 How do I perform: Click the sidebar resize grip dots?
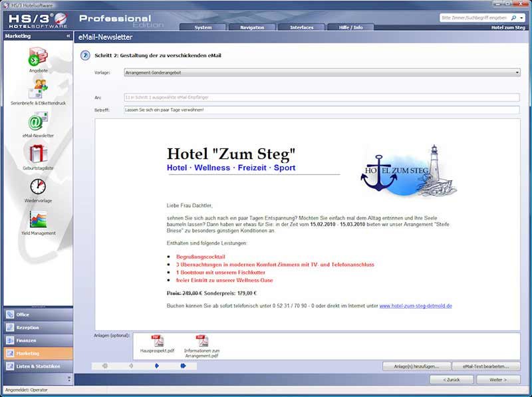point(38,307)
